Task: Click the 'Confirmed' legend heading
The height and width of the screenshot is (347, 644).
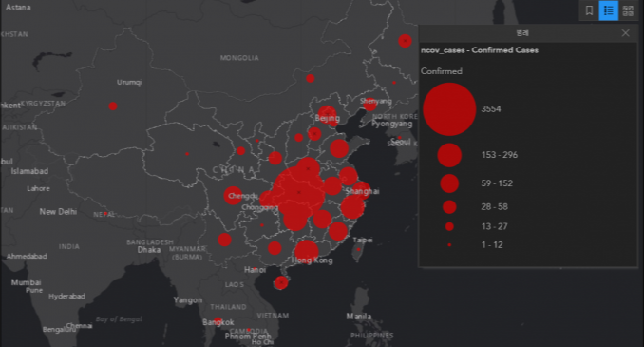Action: (441, 71)
